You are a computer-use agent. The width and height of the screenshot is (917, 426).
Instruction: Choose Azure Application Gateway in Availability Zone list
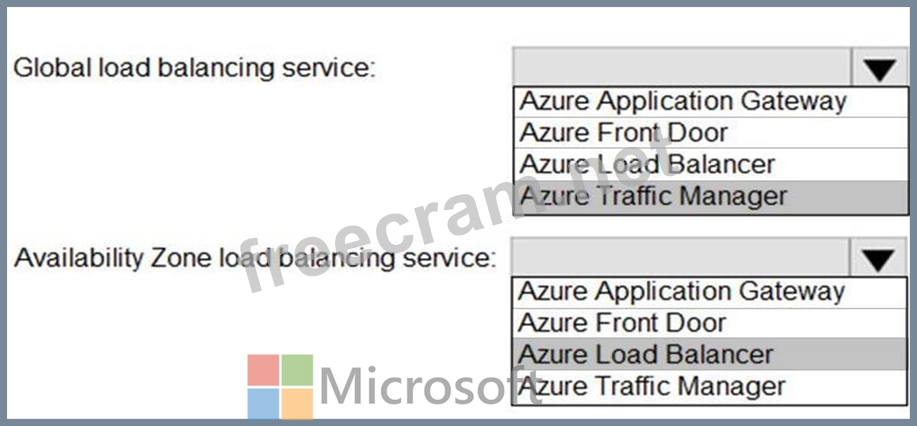pyautogui.click(x=709, y=291)
